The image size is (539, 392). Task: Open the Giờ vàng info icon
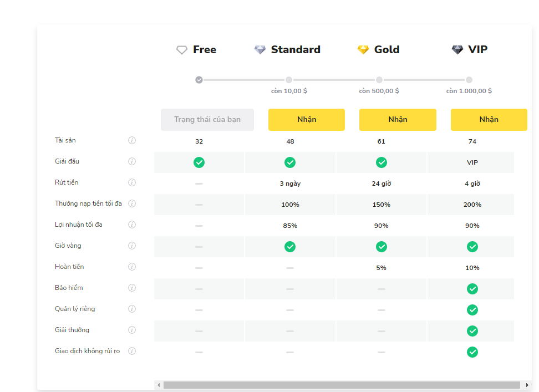point(132,246)
